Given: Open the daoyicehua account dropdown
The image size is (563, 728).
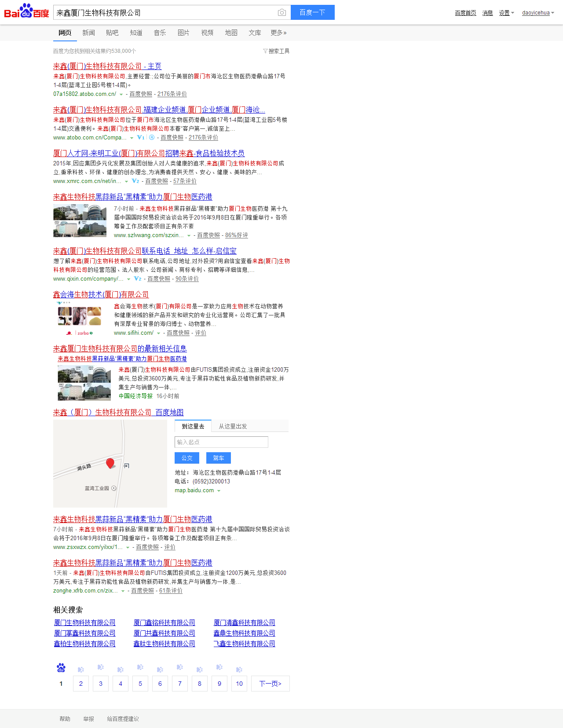Looking at the screenshot, I should 538,13.
